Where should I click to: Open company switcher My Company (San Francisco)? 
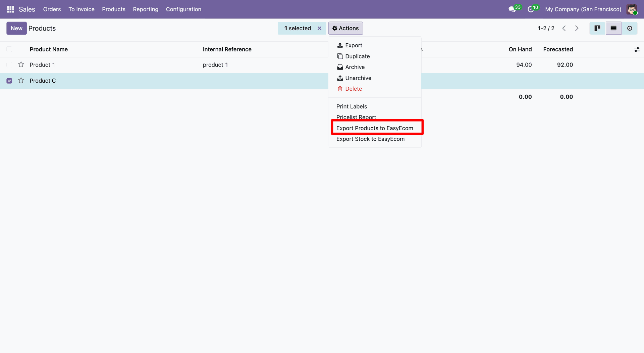tap(583, 9)
